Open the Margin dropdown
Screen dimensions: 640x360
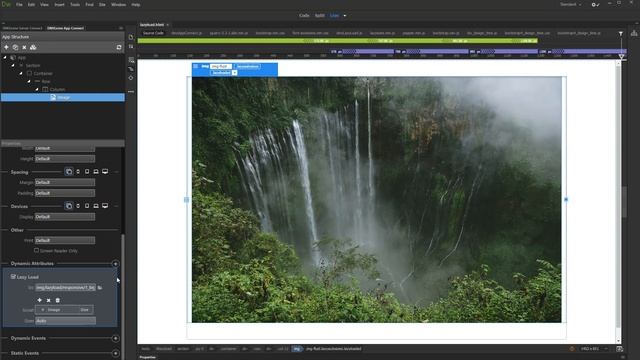tap(65, 182)
